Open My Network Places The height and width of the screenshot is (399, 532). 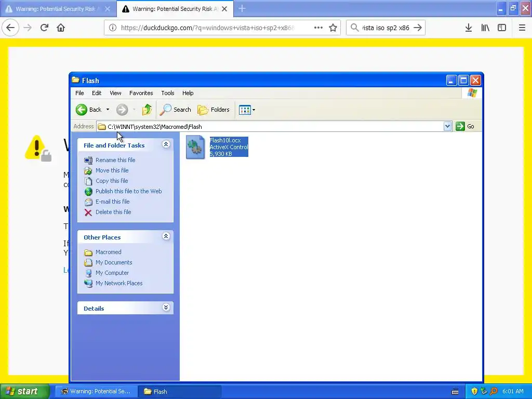click(119, 283)
